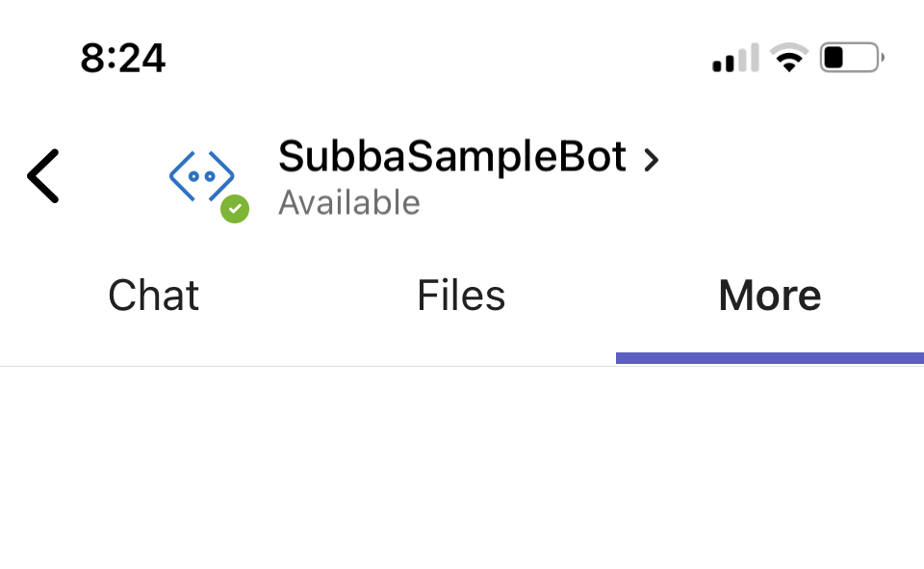This screenshot has width=924, height=569.
Task: Tap the empty content area below tabs
Action: pos(462,472)
